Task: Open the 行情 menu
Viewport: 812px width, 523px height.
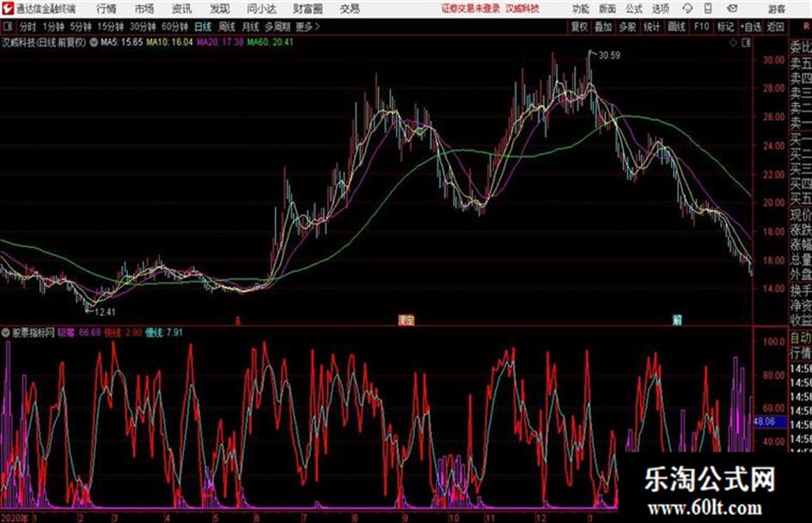Action: pos(107,9)
